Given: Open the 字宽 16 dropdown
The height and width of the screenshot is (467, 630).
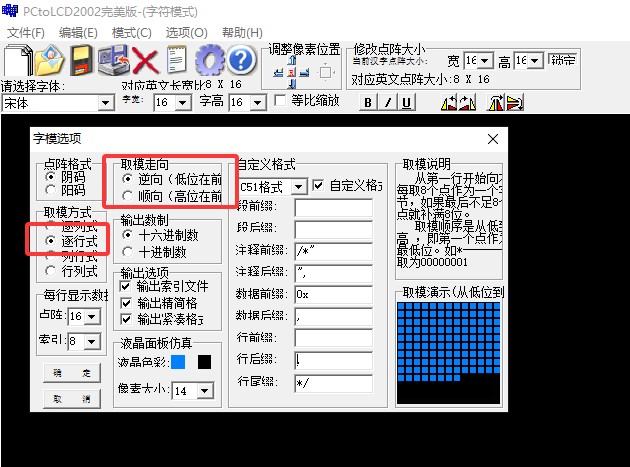Looking at the screenshot, I should point(182,103).
